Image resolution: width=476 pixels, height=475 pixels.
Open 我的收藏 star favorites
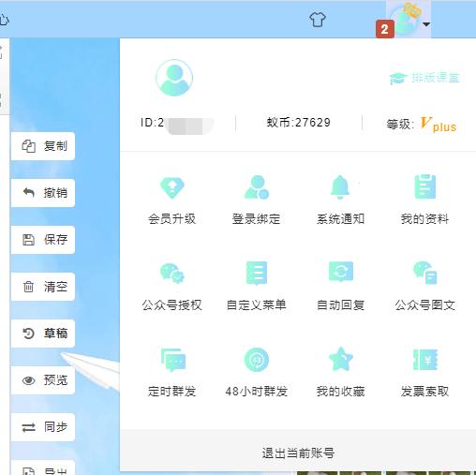coord(340,373)
